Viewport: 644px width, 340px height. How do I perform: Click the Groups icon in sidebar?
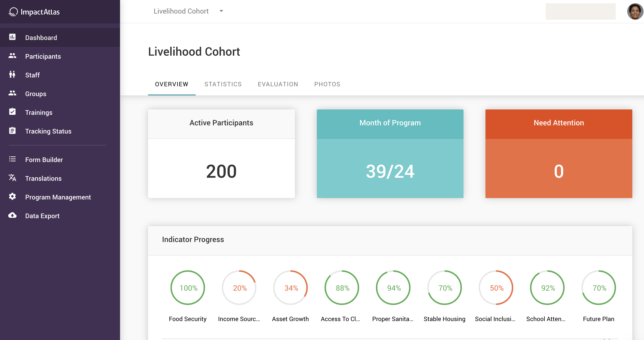pyautogui.click(x=12, y=93)
